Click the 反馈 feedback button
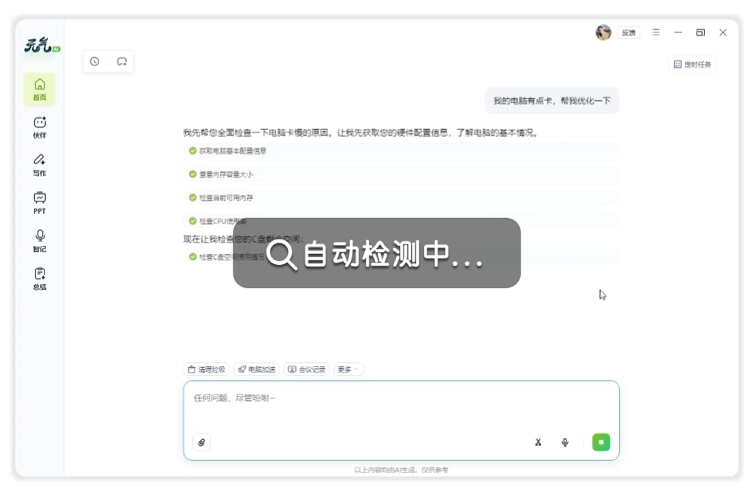This screenshot has width=755, height=499. coord(628,33)
